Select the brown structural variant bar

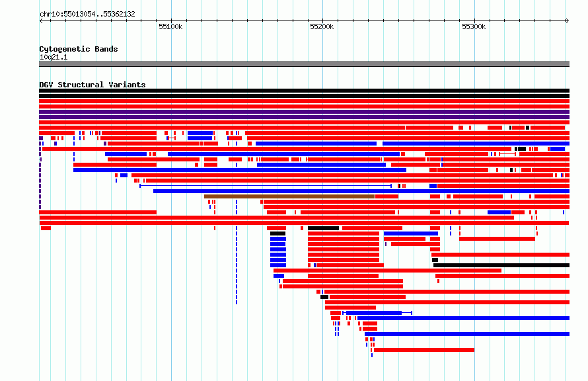(289, 196)
